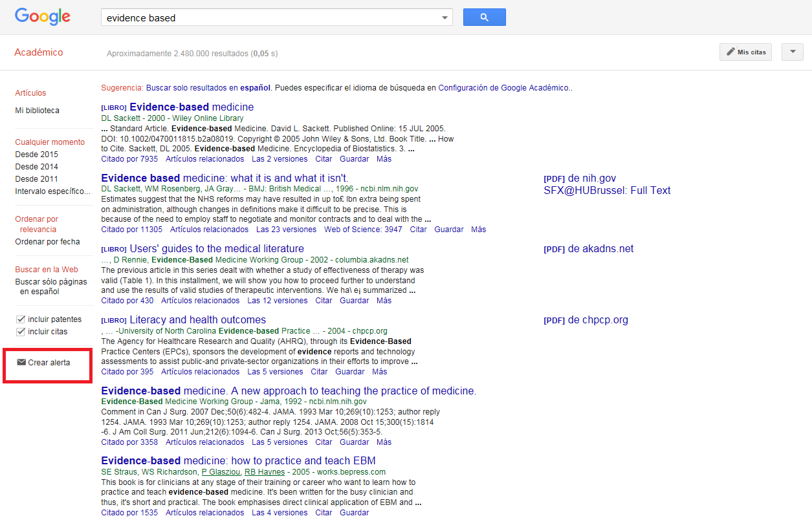Choose Ordenar por fecha
The height and width of the screenshot is (527, 812).
pyautogui.click(x=47, y=242)
